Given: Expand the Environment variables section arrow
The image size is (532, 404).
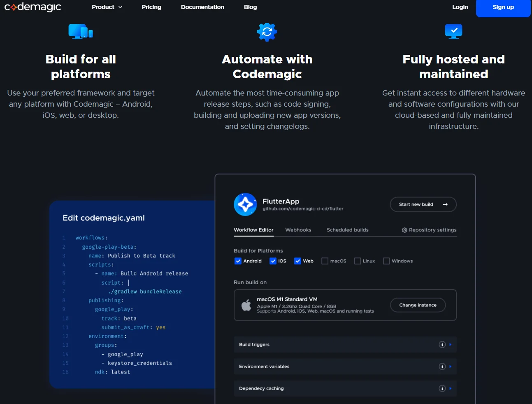Looking at the screenshot, I should 451,367.
